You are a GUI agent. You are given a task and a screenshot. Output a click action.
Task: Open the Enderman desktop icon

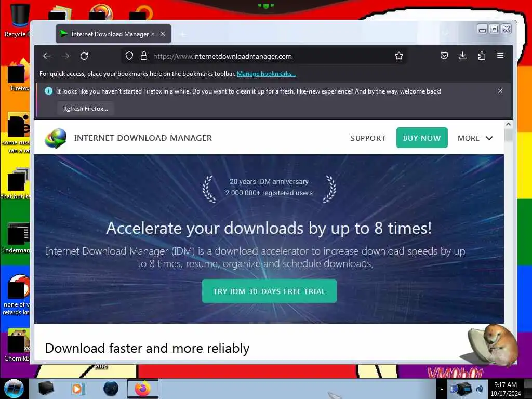(16, 238)
